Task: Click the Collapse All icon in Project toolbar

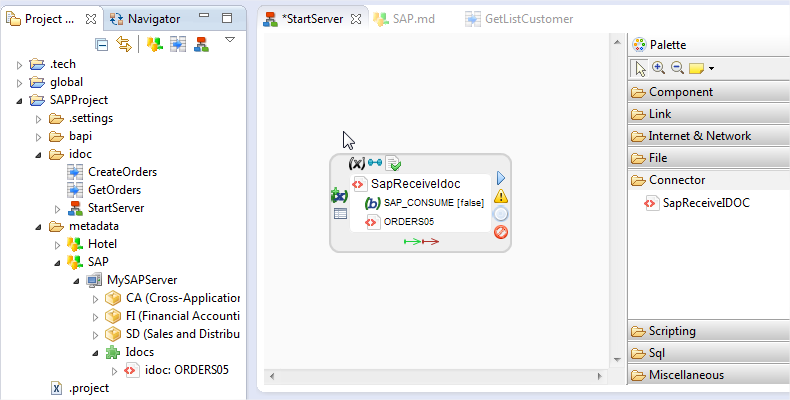Action: coord(102,45)
